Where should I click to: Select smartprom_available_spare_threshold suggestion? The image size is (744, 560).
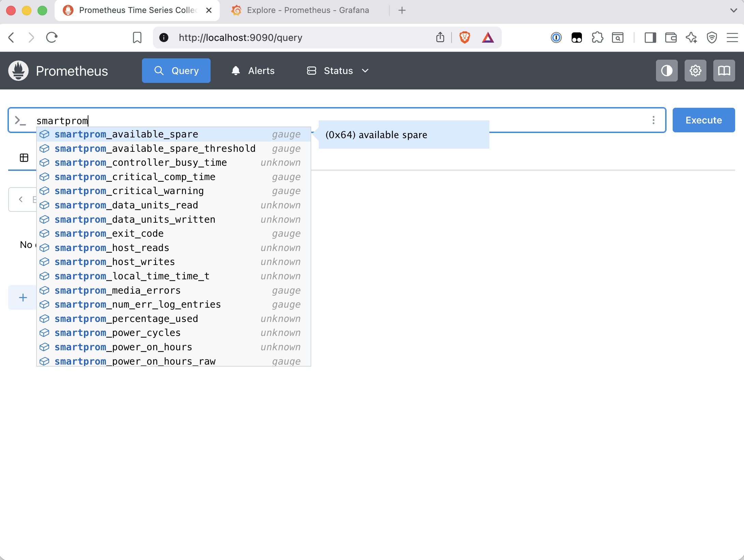click(x=174, y=149)
